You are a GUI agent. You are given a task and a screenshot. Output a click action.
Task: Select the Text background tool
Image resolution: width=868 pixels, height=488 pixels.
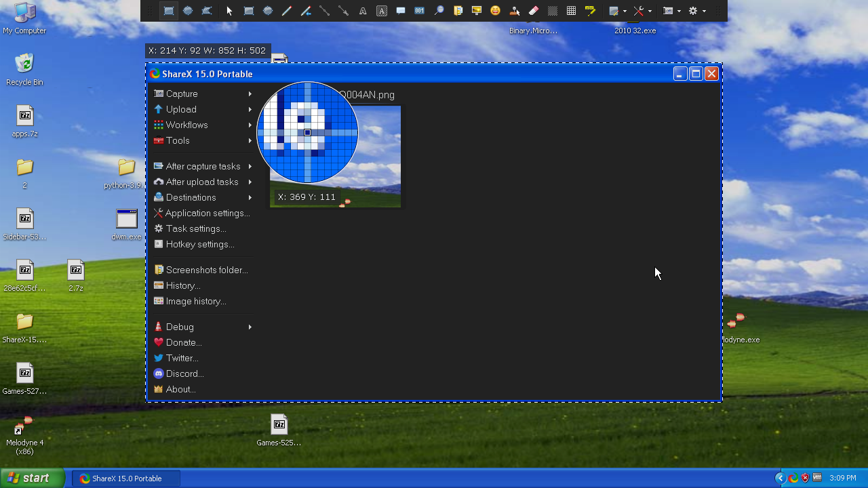382,11
